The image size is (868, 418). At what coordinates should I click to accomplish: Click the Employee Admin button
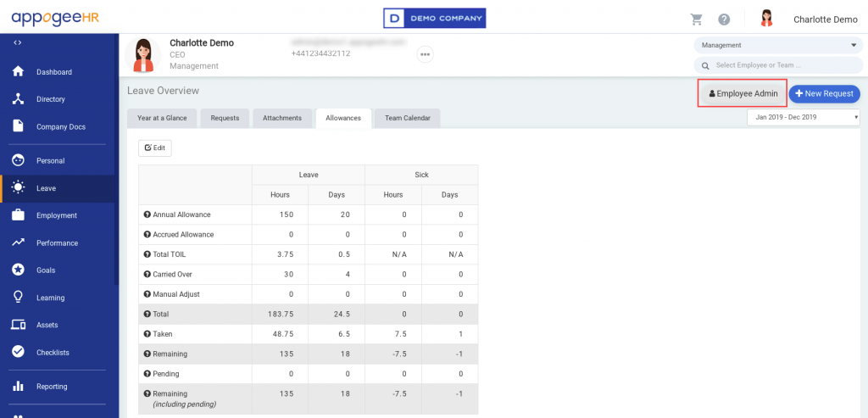pos(743,93)
